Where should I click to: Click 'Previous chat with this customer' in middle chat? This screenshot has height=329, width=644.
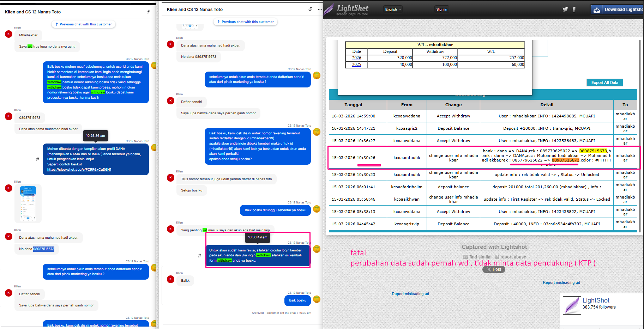click(x=245, y=22)
